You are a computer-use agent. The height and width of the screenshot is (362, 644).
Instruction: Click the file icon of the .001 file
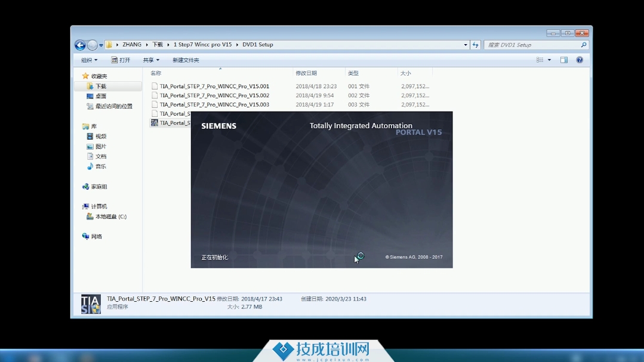pyautogui.click(x=155, y=86)
